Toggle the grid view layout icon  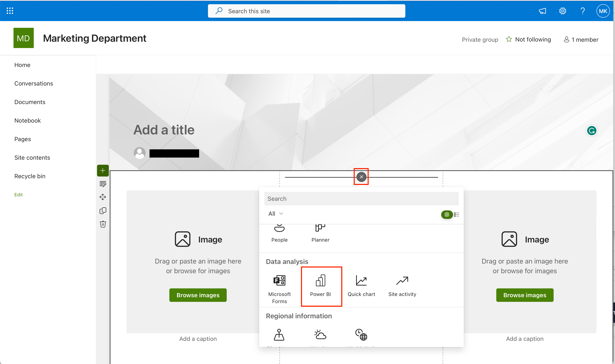[447, 214]
